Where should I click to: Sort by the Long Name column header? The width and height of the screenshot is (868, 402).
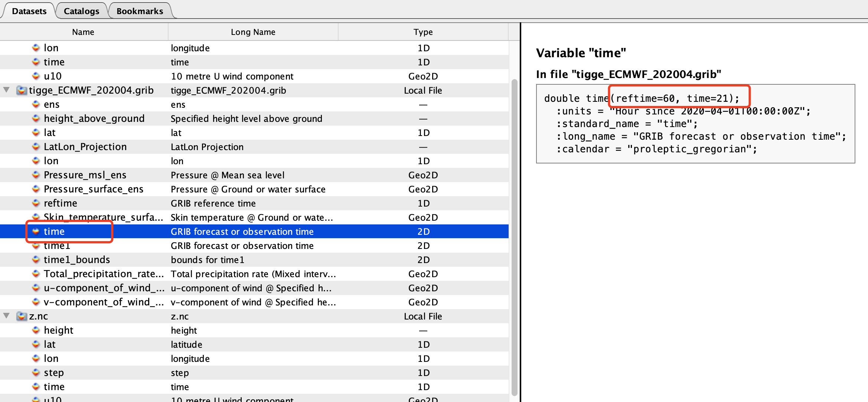tap(253, 32)
